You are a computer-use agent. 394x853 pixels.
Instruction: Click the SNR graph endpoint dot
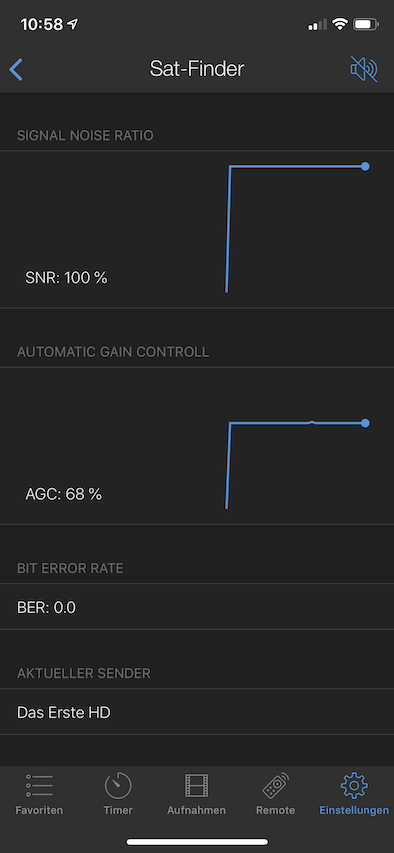click(x=365, y=166)
